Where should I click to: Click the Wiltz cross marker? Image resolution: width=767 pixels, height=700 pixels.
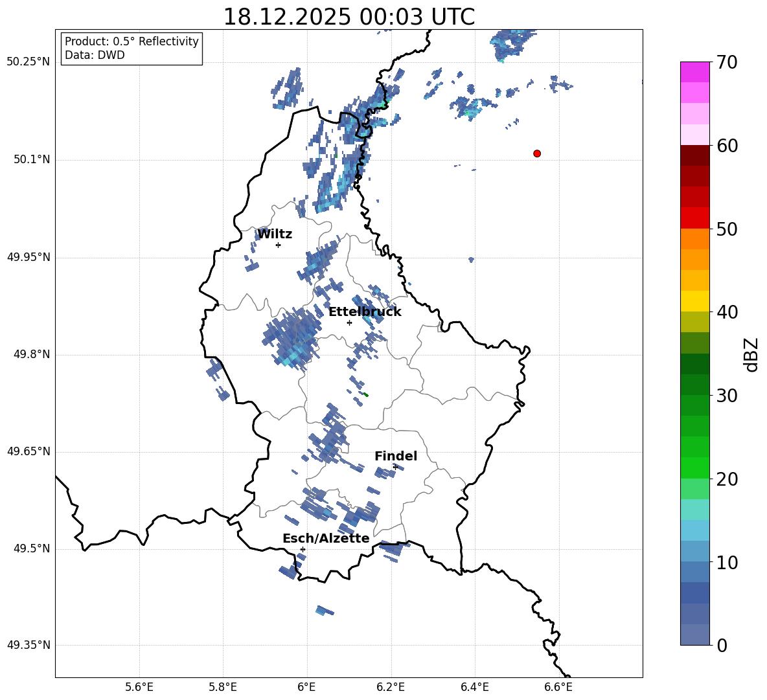pos(279,245)
